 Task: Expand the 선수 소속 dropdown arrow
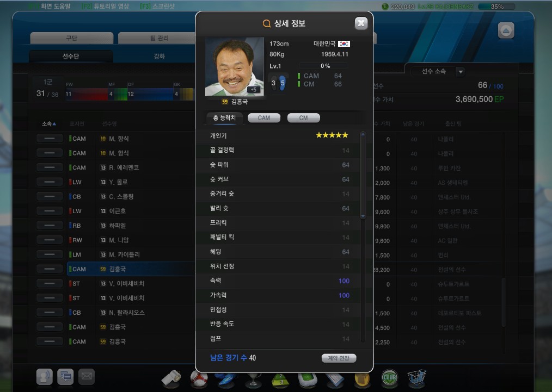[461, 72]
